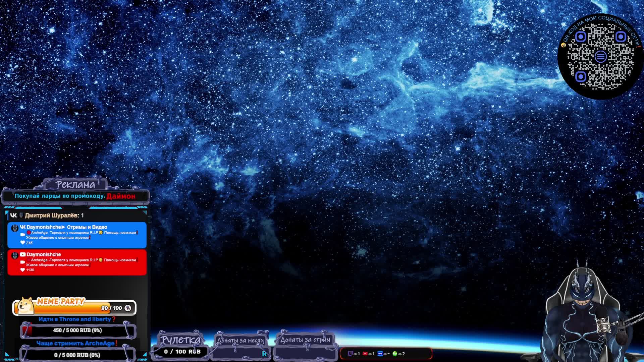Click the green Ru platform icon

[x=395, y=354]
